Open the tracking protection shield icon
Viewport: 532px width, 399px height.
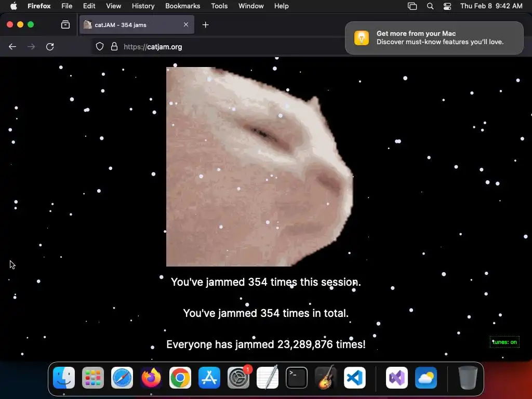point(99,46)
